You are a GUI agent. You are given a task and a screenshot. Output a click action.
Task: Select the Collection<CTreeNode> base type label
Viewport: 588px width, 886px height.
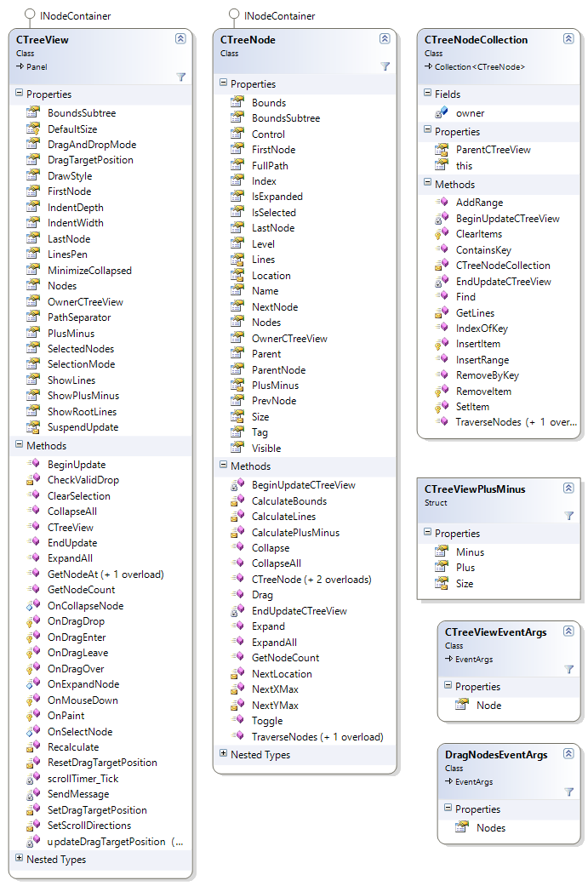[x=480, y=66]
